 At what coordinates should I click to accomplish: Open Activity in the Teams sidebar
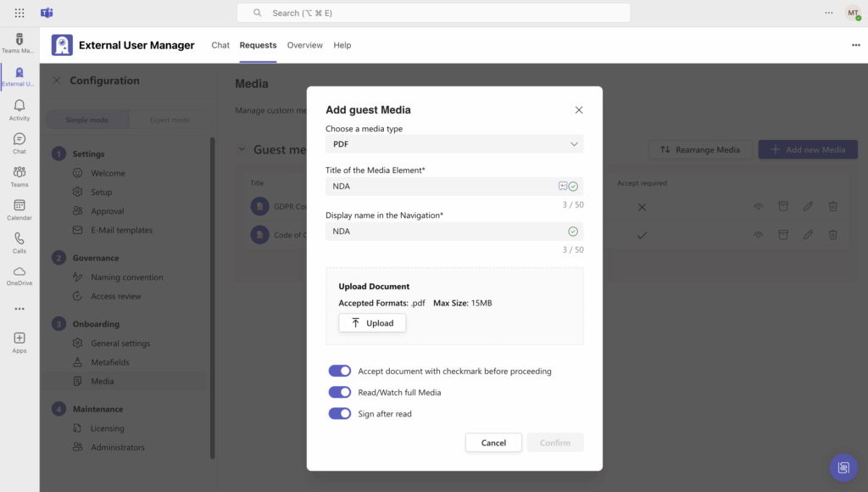click(x=19, y=109)
